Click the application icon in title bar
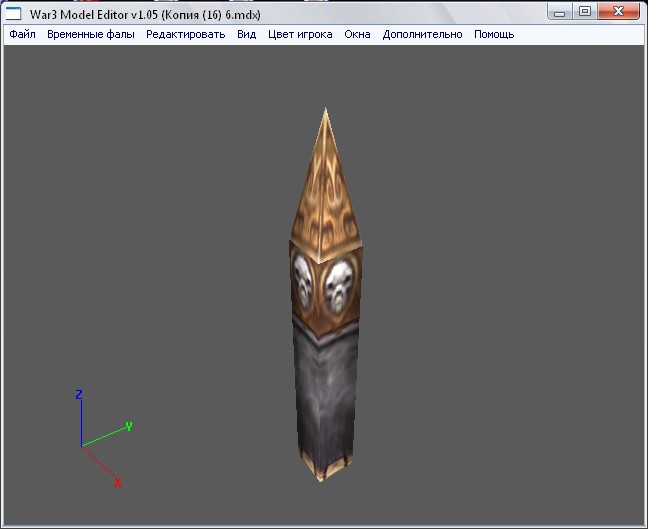648x529 pixels. (13, 14)
